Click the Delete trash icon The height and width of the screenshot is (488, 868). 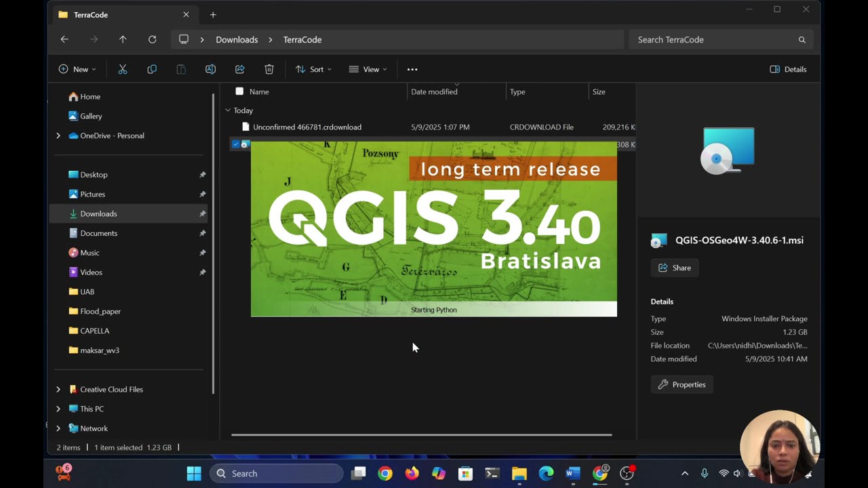point(269,69)
